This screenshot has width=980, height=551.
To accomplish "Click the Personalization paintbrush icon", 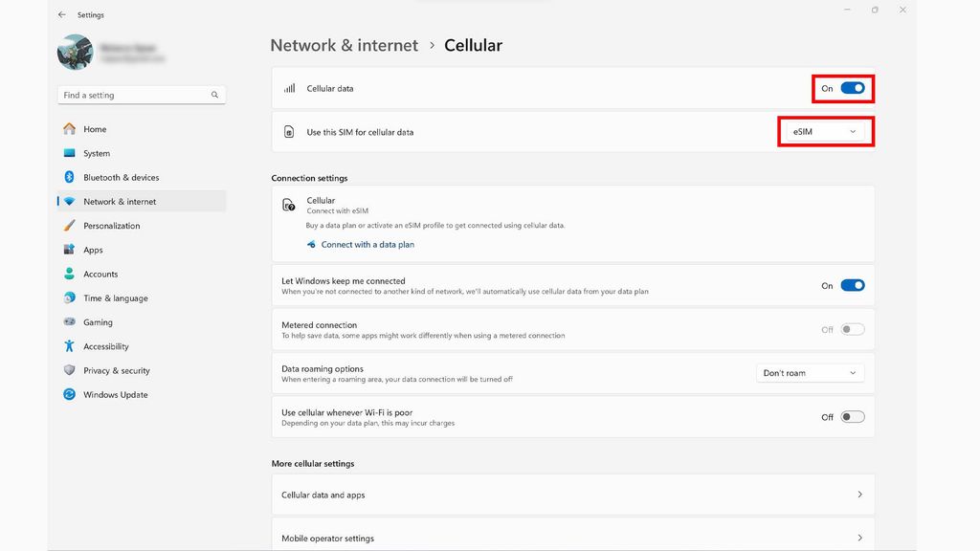I will [69, 226].
